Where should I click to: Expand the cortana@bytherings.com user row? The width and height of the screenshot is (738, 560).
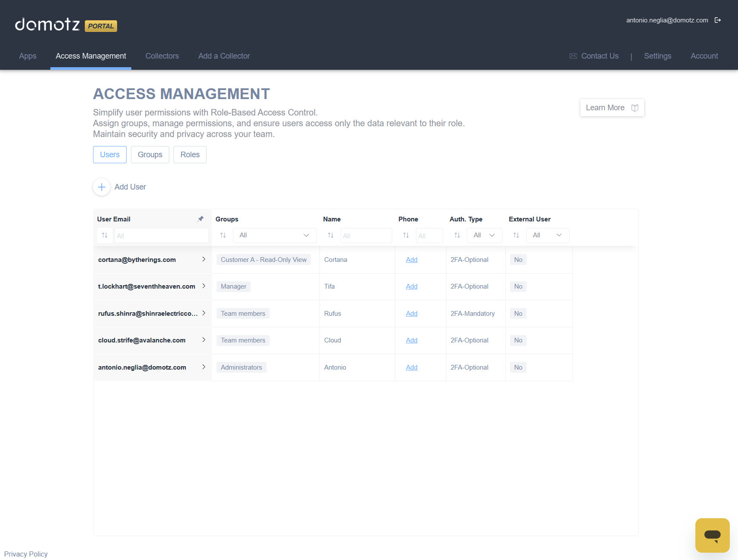pos(204,259)
